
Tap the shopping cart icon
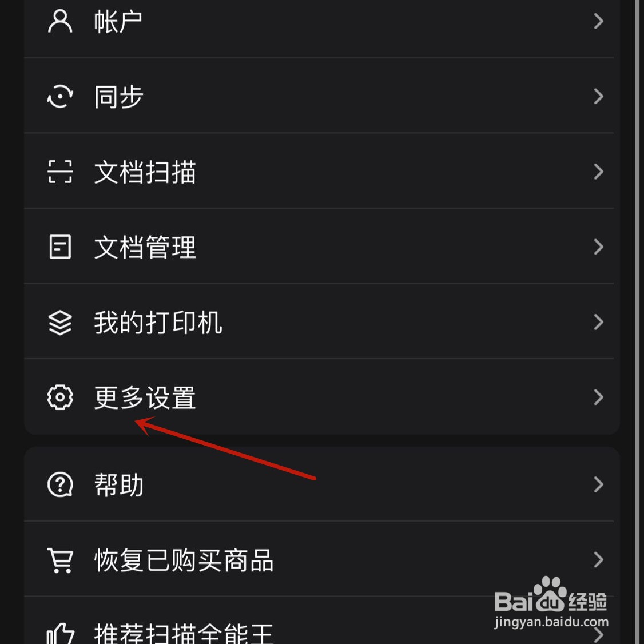(60, 560)
